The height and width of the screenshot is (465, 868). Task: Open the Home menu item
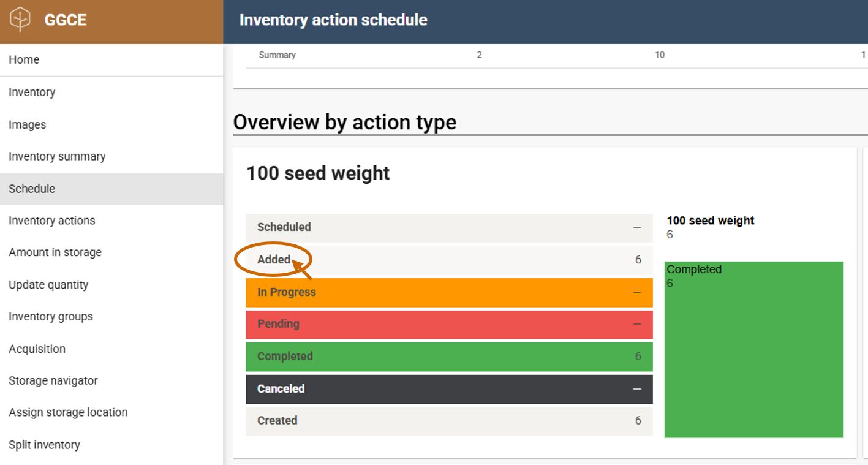pyautogui.click(x=24, y=59)
